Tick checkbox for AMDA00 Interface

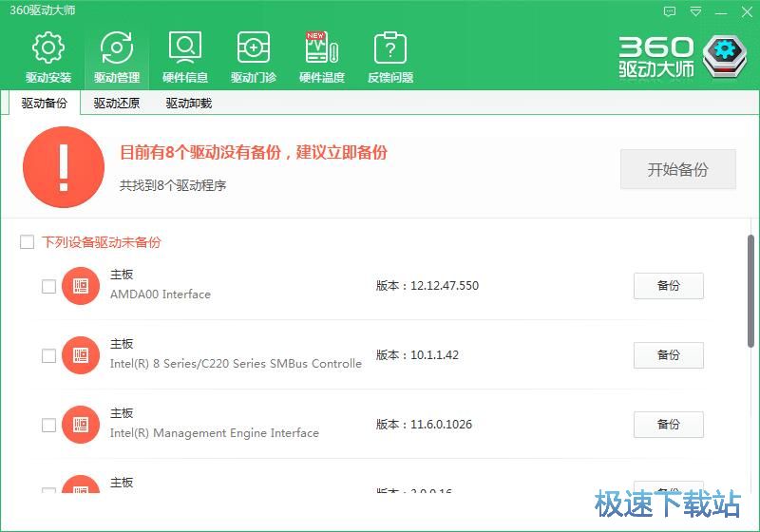[48, 286]
